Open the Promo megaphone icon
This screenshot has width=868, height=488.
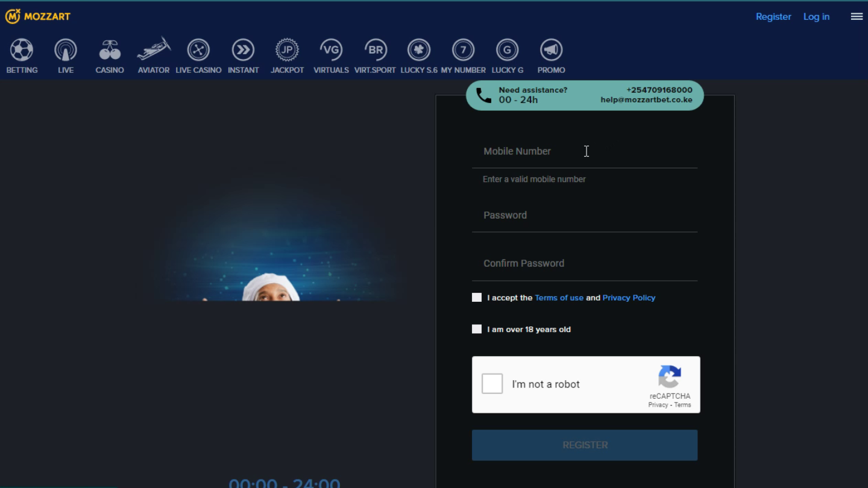pos(551,50)
